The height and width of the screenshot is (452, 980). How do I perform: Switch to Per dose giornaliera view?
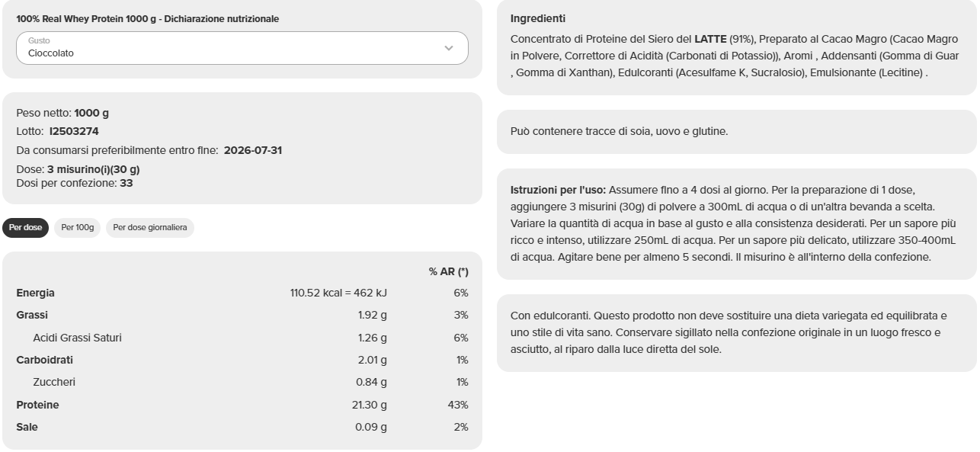149,227
